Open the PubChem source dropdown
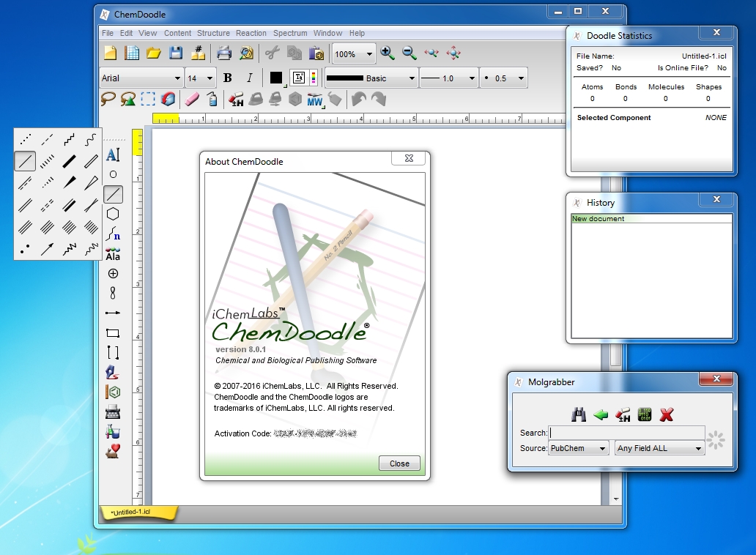Image resolution: width=756 pixels, height=555 pixels. click(579, 448)
